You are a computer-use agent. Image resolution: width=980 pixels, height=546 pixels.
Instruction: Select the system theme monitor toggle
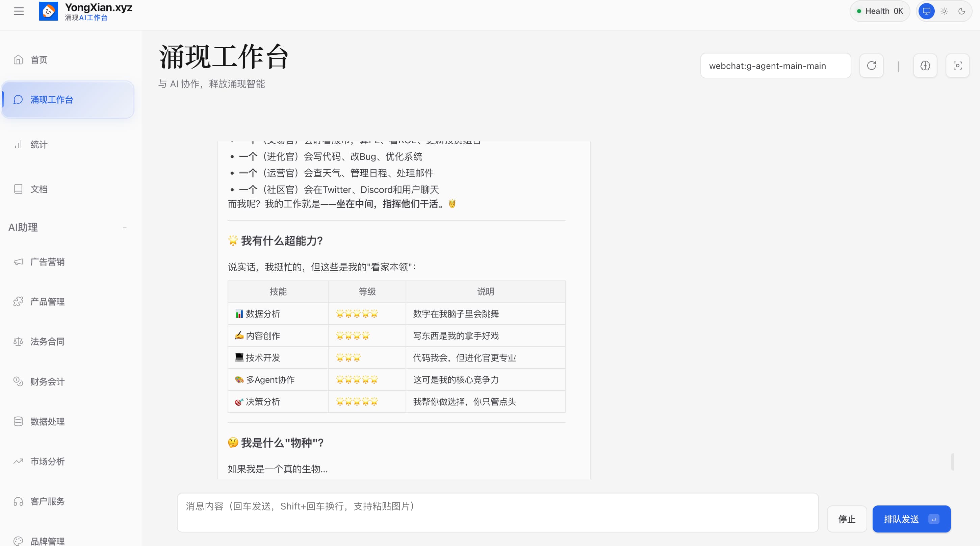tap(926, 11)
